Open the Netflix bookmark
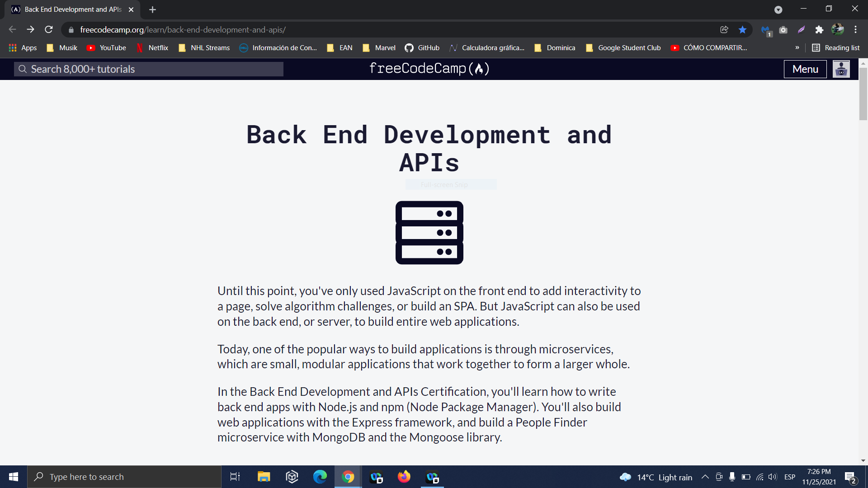868x488 pixels. [x=152, y=47]
